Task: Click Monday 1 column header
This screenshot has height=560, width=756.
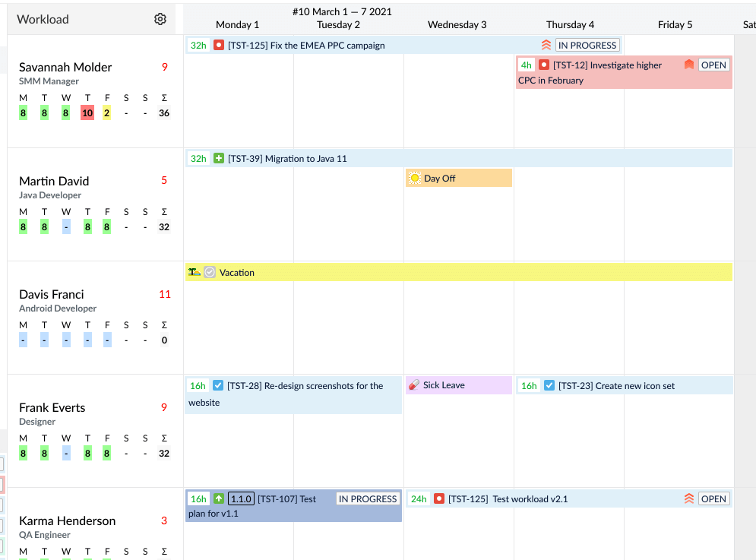Action: click(x=237, y=24)
